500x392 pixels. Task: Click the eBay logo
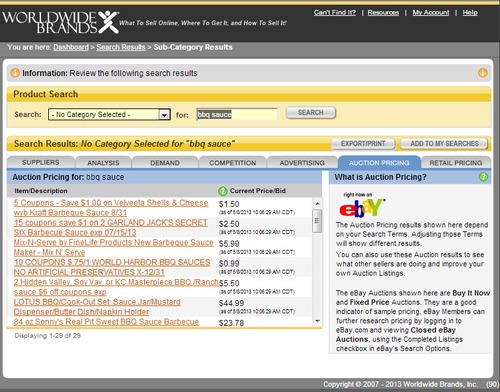pyautogui.click(x=362, y=207)
